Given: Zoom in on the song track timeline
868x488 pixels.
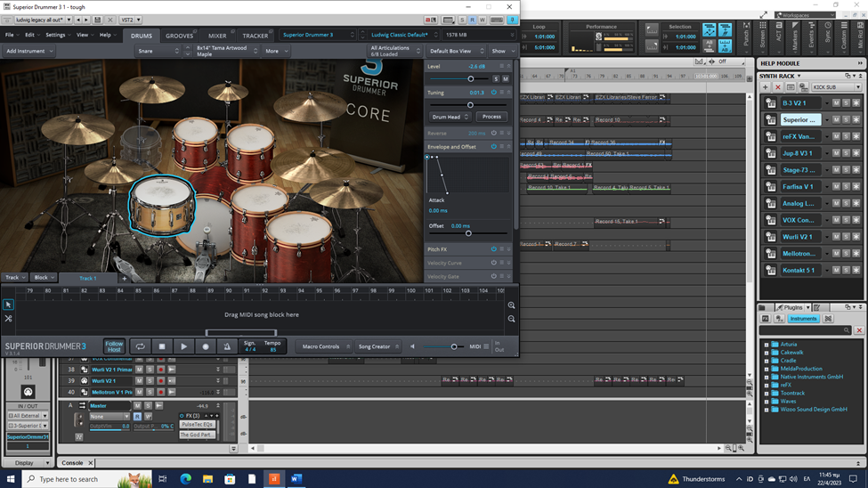Looking at the screenshot, I should point(512,305).
